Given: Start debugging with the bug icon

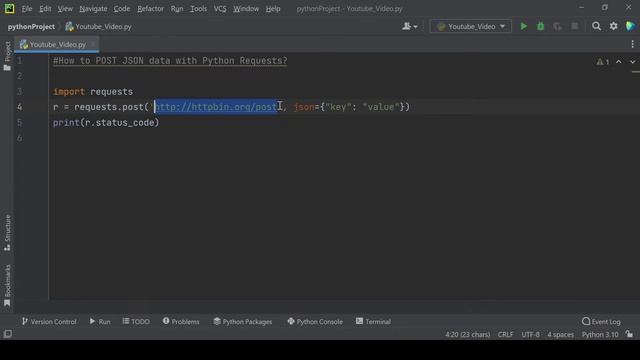Looking at the screenshot, I should [x=540, y=27].
